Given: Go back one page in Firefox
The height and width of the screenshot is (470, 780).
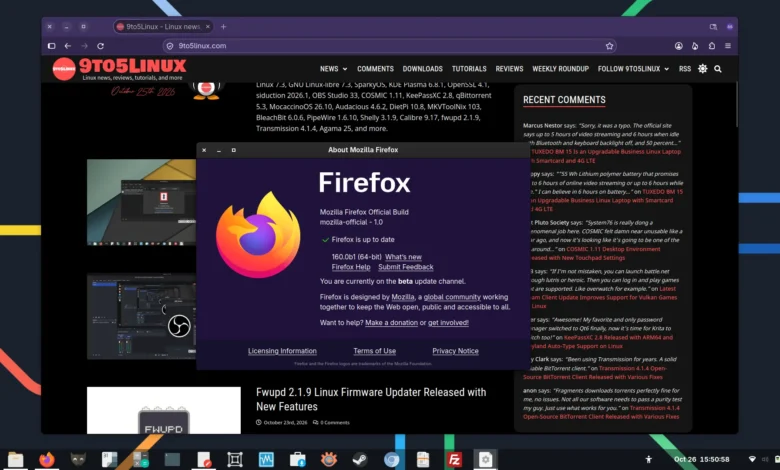Looking at the screenshot, I should coord(68,46).
